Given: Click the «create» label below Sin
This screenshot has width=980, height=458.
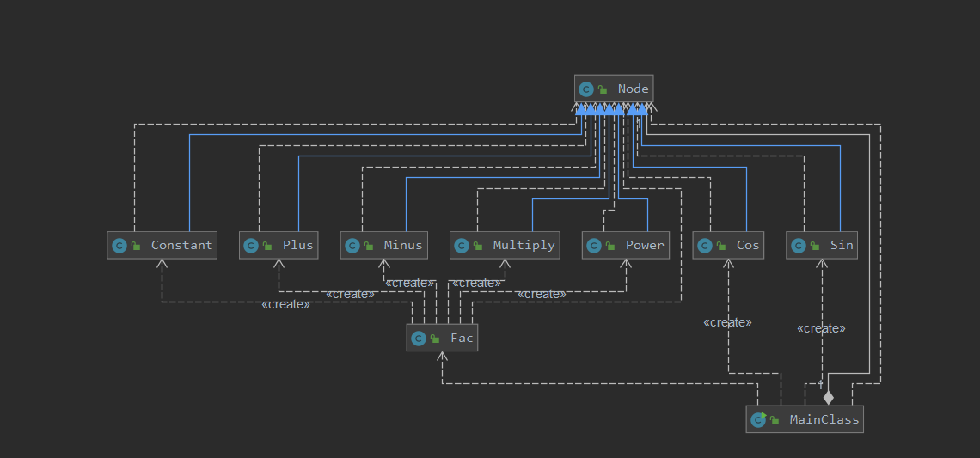Looking at the screenshot, I should click(821, 328).
